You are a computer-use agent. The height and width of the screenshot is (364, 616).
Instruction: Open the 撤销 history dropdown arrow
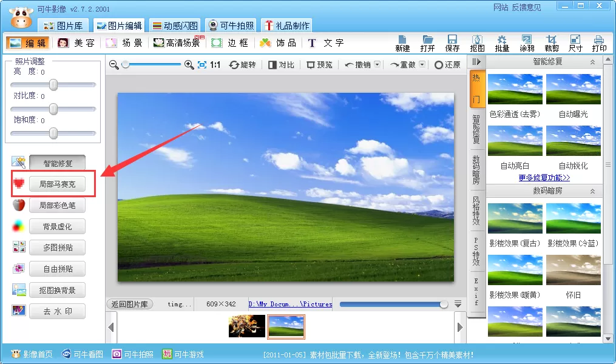(x=377, y=64)
